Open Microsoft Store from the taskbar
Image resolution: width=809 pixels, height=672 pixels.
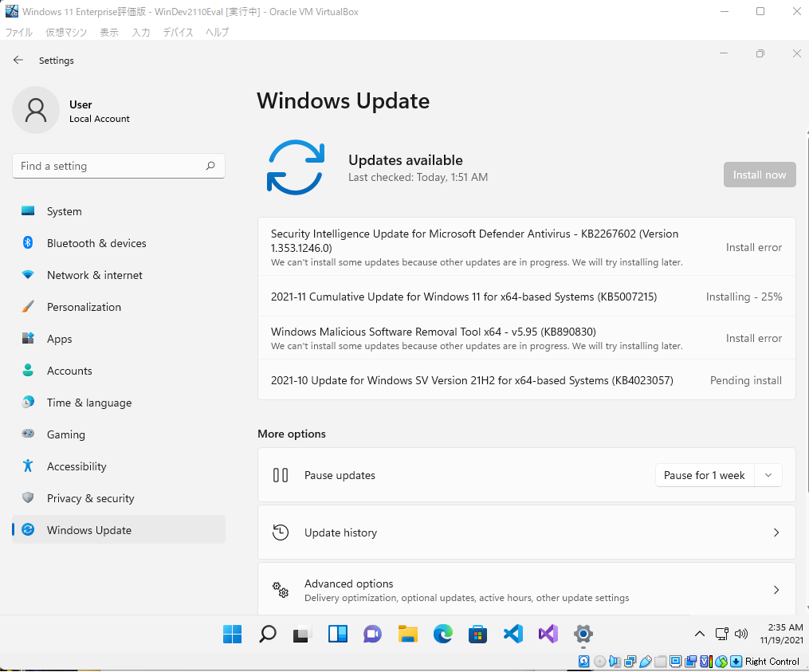pyautogui.click(x=477, y=634)
